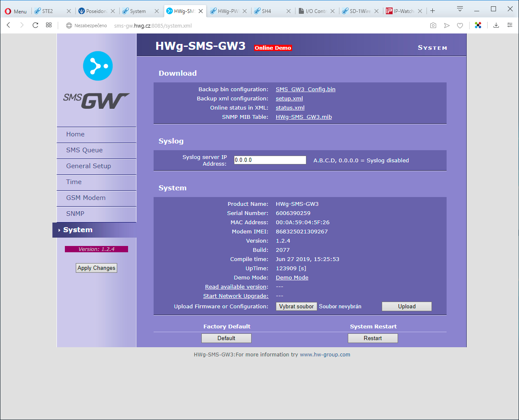Open SMS Queue in sidebar
Viewport: 519px width, 420px height.
point(97,150)
